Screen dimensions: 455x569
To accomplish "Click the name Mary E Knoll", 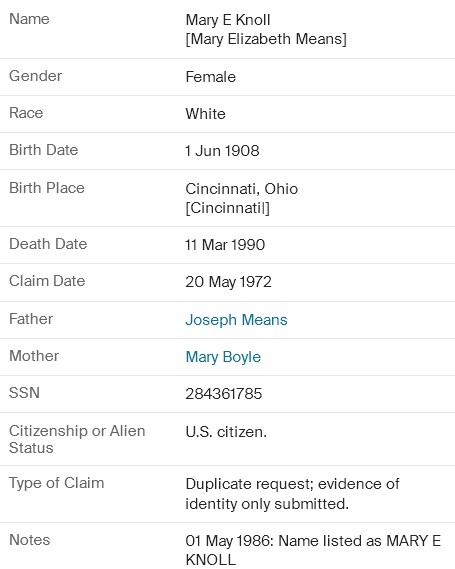I will 228,20.
